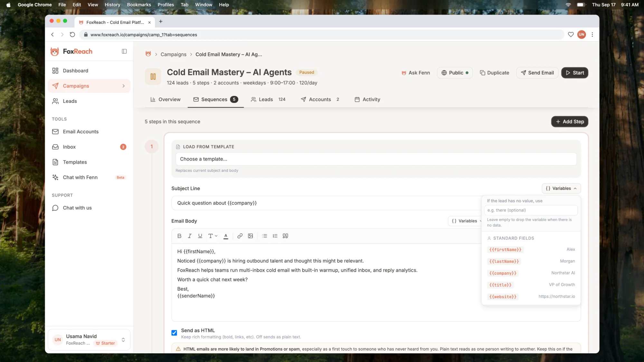This screenshot has height=362, width=644.
Task: Click the paused campaign icon tile
Action: pyautogui.click(x=153, y=77)
